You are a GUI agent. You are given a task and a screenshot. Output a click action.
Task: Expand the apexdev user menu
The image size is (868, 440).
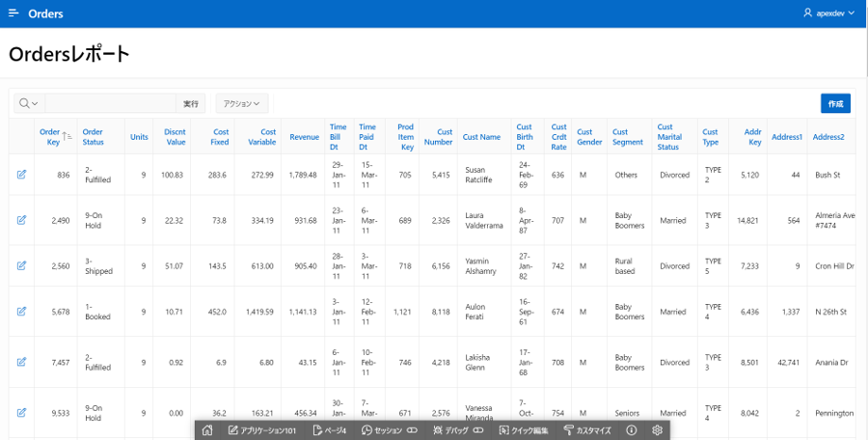click(x=828, y=14)
